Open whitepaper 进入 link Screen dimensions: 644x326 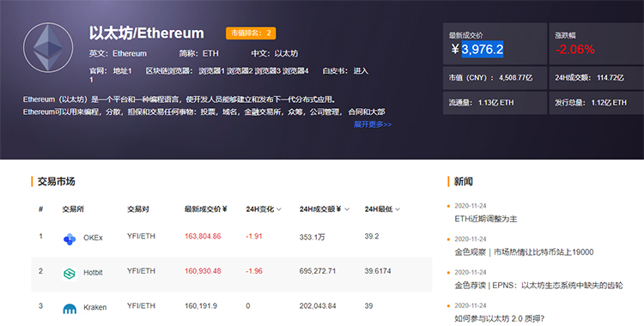[x=361, y=71]
